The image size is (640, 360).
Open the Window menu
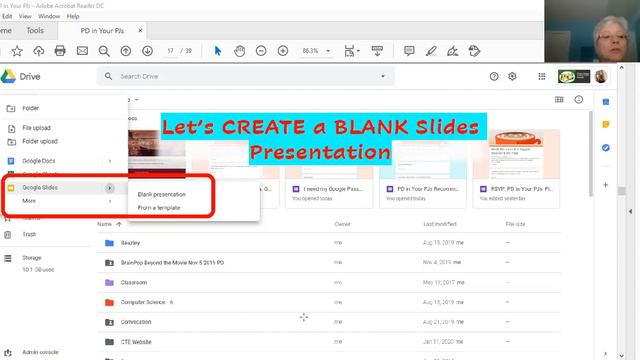click(x=49, y=16)
